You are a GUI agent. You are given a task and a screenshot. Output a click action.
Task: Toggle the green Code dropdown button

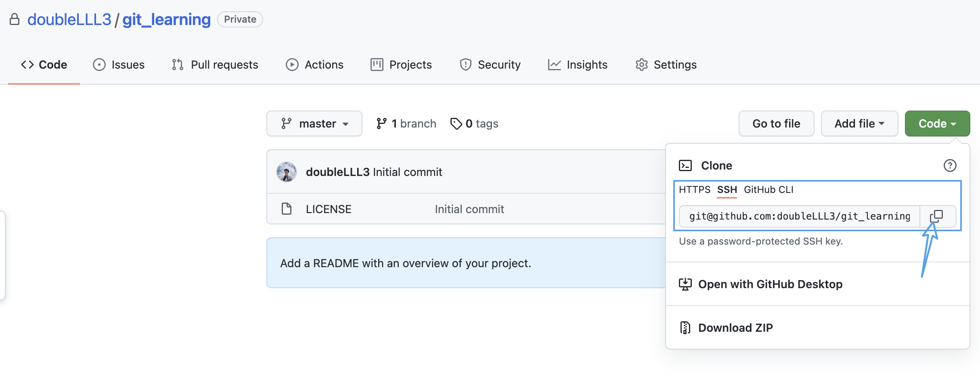pos(937,124)
